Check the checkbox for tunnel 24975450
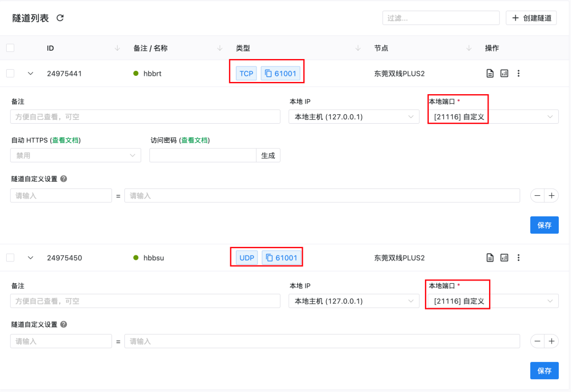 coord(10,258)
